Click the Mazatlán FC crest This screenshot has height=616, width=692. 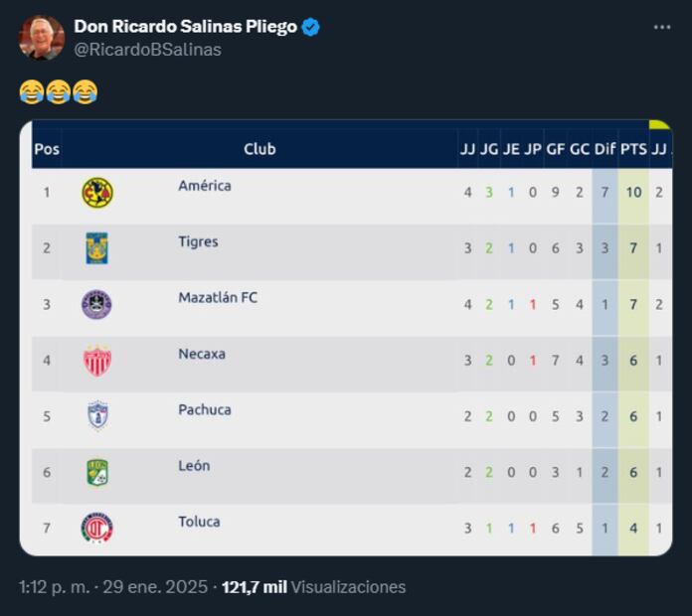[96, 304]
